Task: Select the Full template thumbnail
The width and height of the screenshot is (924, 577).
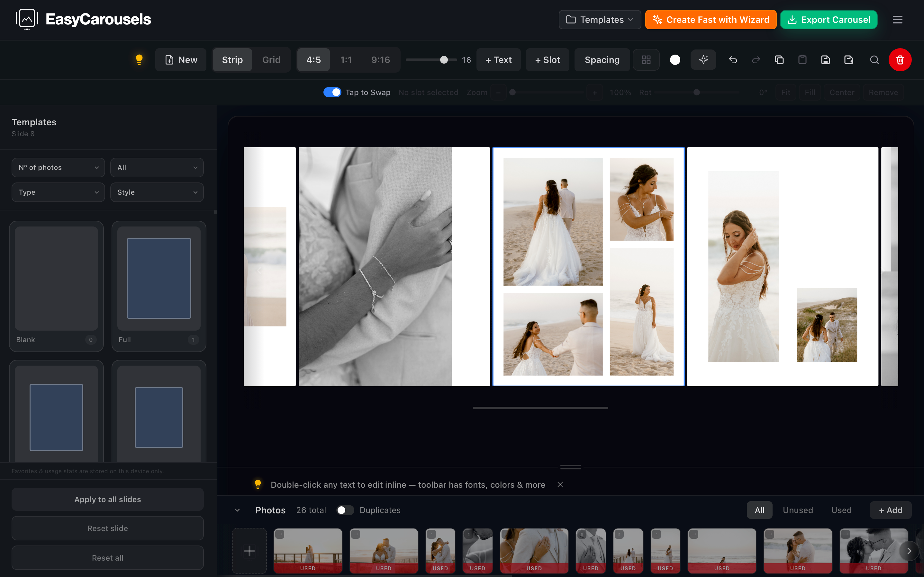Action: click(x=159, y=286)
